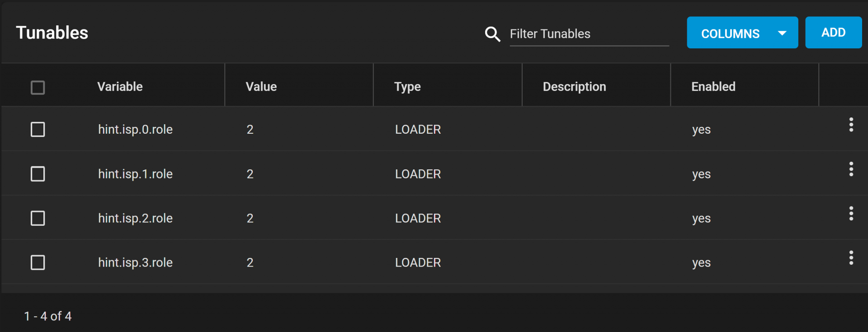Focus the Filter Tunables search field
The width and height of the screenshot is (868, 332).
coord(589,34)
